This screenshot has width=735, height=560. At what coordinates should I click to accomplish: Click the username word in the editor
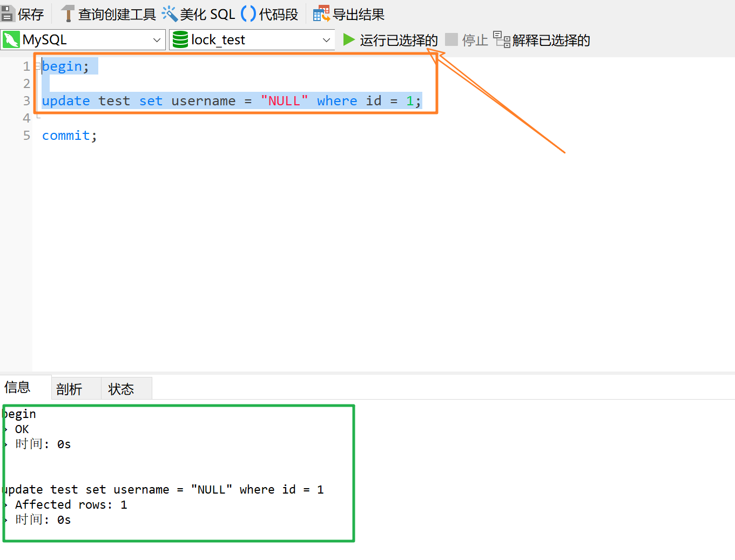click(x=204, y=101)
